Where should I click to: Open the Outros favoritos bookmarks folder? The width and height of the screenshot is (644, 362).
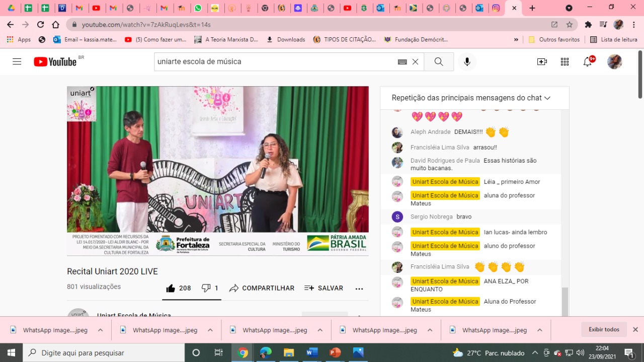click(x=553, y=39)
